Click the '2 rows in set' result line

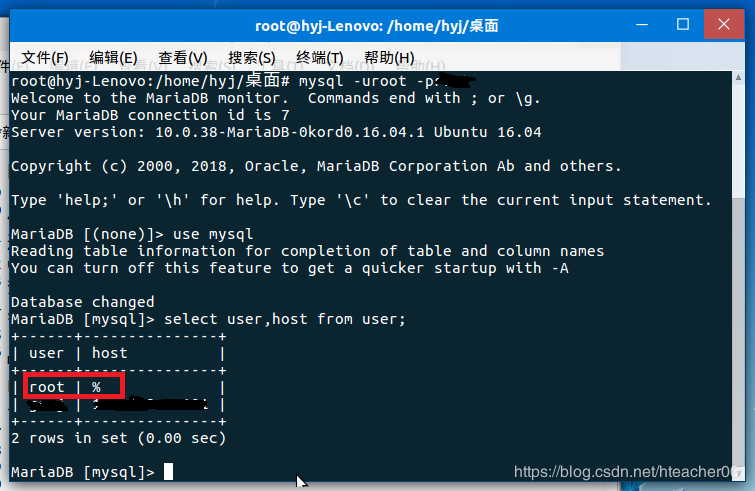click(x=118, y=438)
